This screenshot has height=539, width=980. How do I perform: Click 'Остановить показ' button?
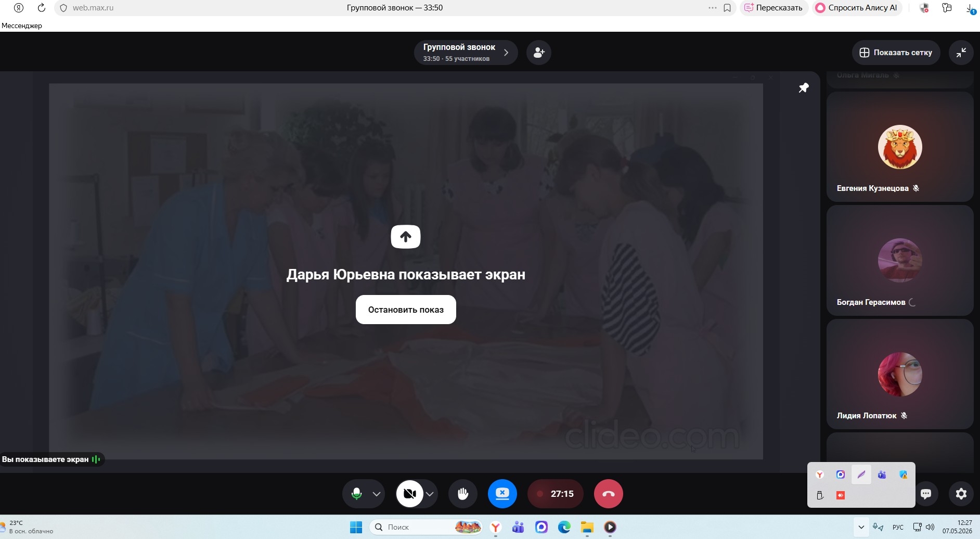tap(406, 310)
